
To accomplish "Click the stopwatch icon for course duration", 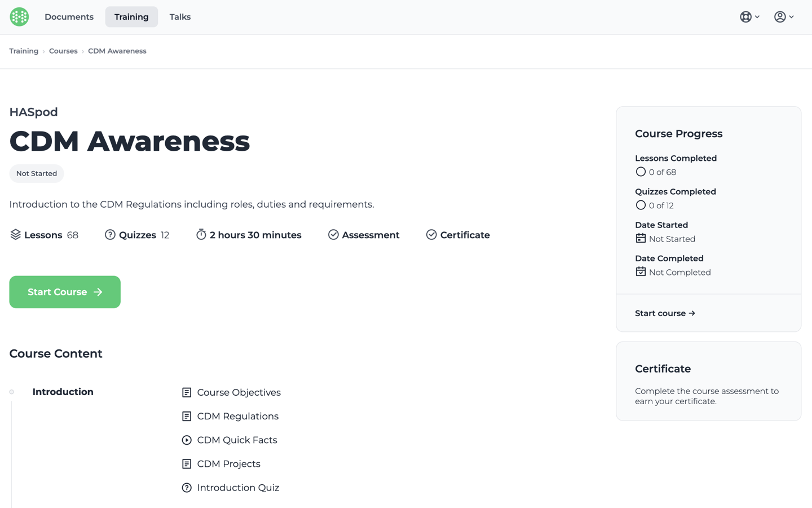I will coord(201,235).
